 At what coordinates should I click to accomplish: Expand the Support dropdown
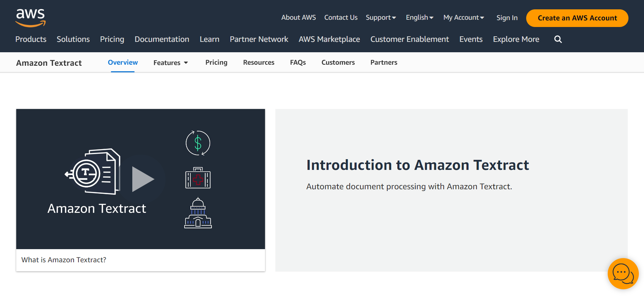pos(381,18)
